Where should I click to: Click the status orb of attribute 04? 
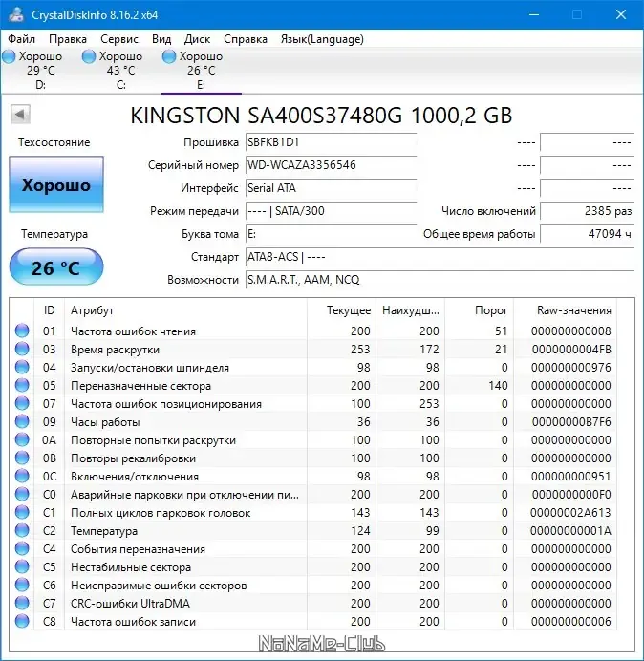coord(22,367)
